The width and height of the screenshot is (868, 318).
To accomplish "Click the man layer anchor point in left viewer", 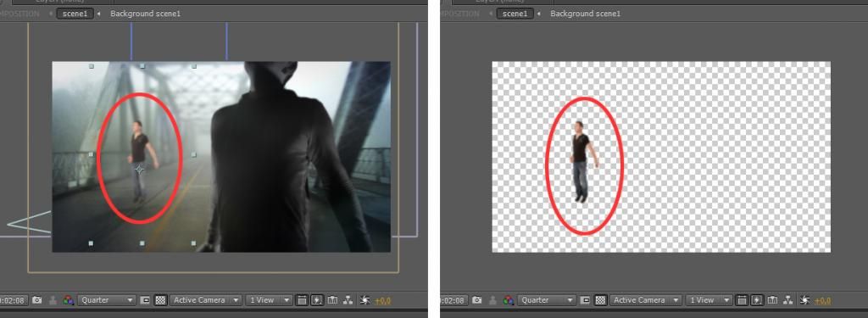I will (140, 170).
